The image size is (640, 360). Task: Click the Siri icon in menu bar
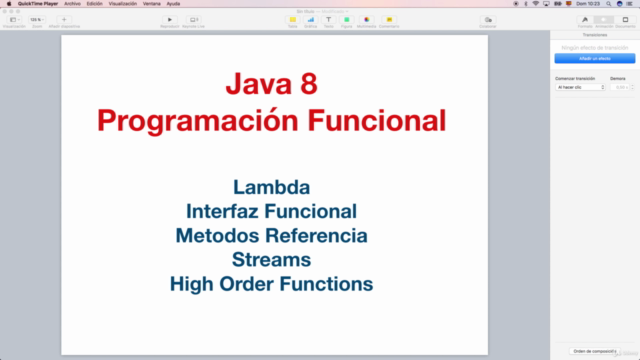620,4
